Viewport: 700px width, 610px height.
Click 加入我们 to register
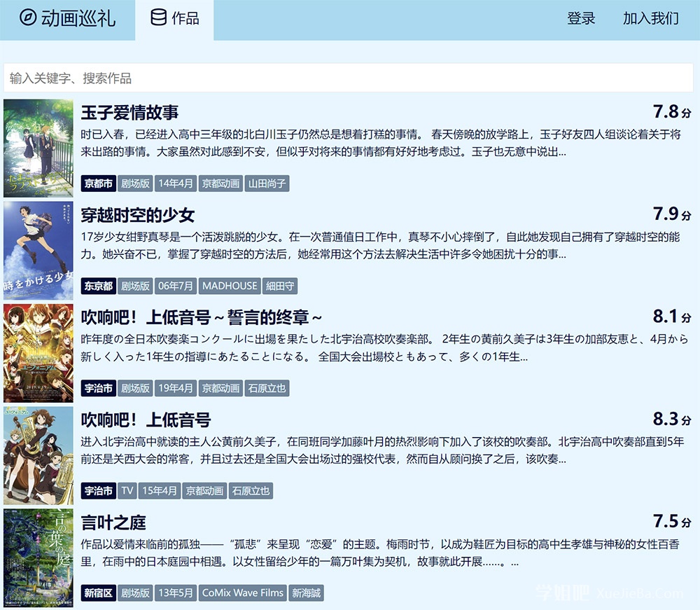point(651,18)
